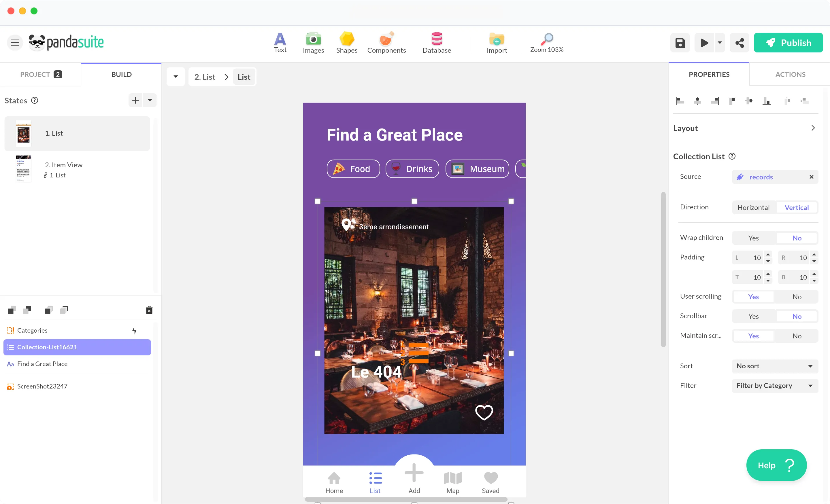Open Collection List help question mark

click(x=732, y=156)
